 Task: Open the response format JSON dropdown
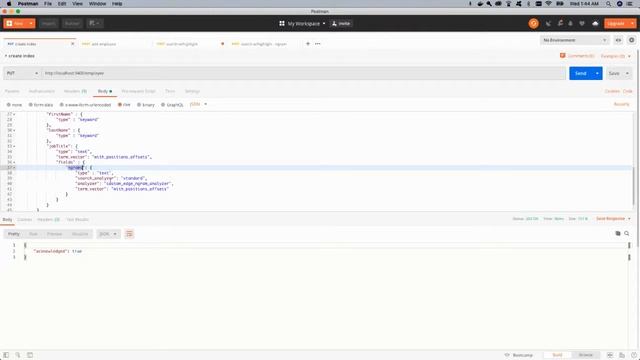point(108,234)
